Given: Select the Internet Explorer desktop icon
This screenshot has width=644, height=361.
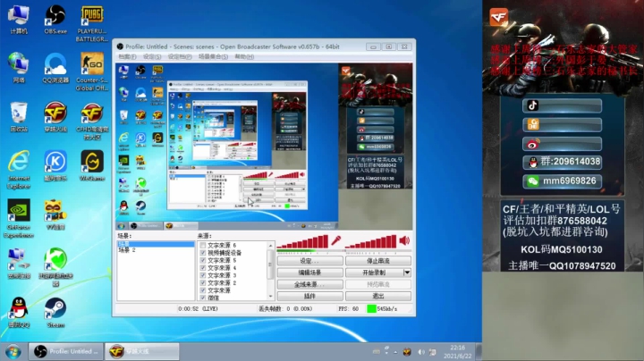Looking at the screenshot, I should pyautogui.click(x=19, y=170).
